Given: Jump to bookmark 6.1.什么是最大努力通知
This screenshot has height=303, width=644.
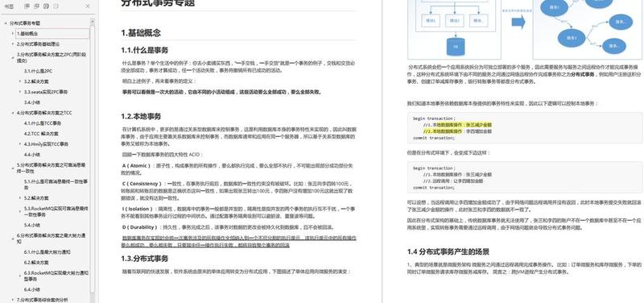Looking at the screenshot, I should (47, 252).
